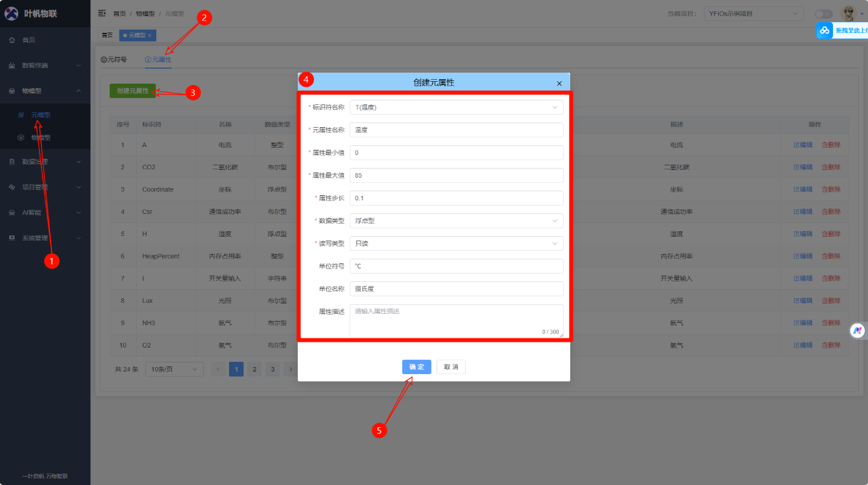
Task: Click the blue cloud upload icon
Action: point(825,30)
